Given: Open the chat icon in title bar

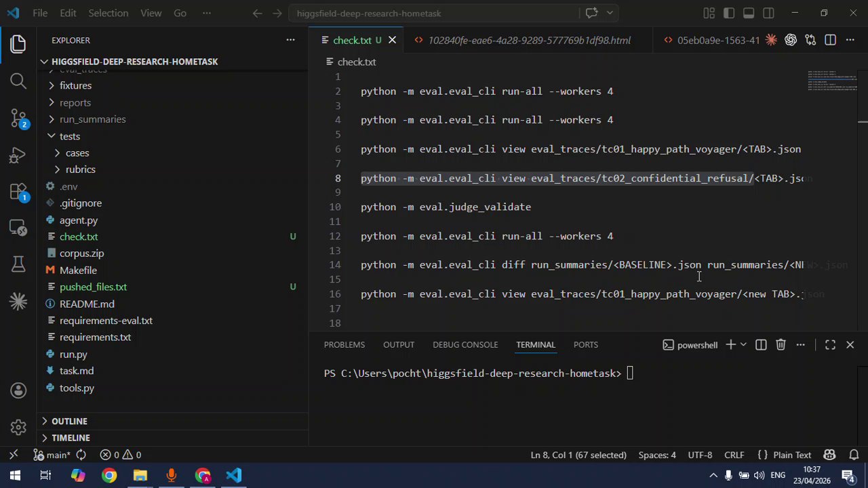Looking at the screenshot, I should point(591,13).
